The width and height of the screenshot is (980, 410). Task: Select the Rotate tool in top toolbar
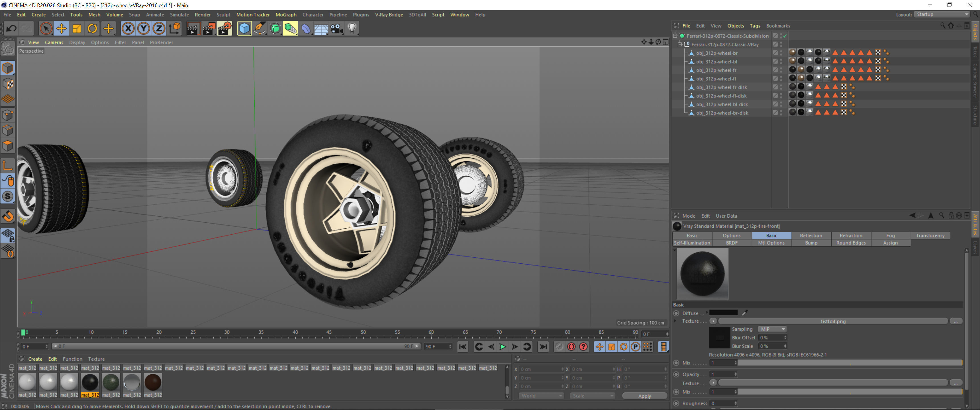point(93,28)
